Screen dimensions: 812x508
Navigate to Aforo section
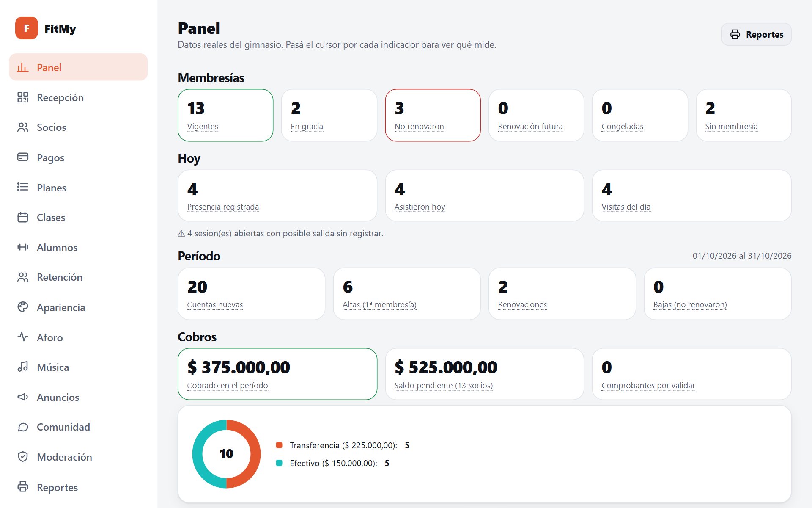[78, 337]
